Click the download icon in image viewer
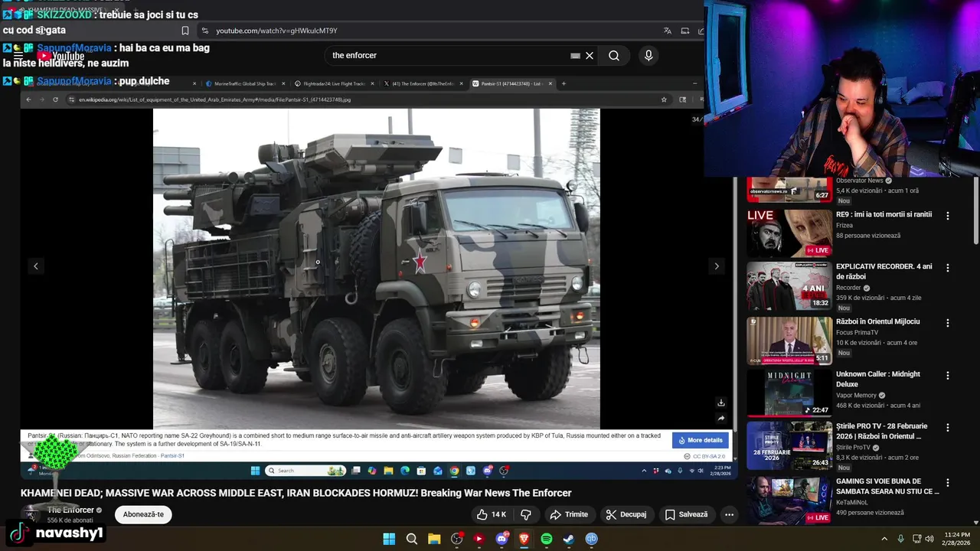Screen dimensions: 980x551 click(x=720, y=403)
